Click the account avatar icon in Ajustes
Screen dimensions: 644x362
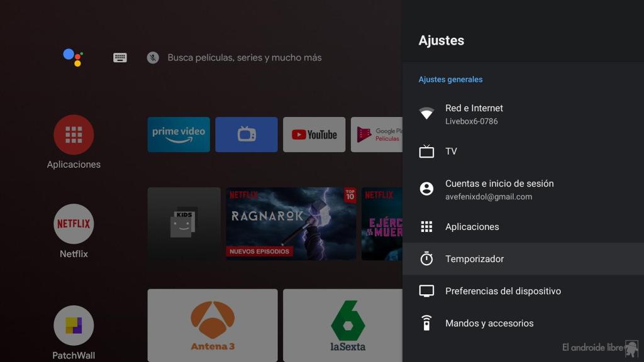click(x=426, y=189)
